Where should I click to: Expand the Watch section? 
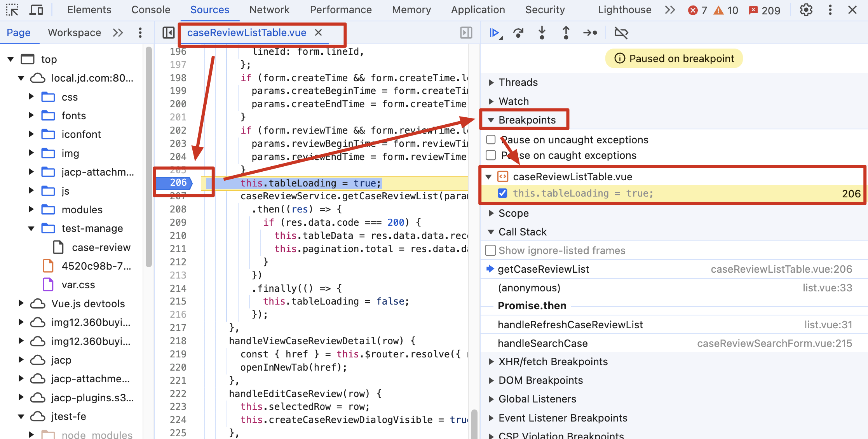tap(513, 101)
